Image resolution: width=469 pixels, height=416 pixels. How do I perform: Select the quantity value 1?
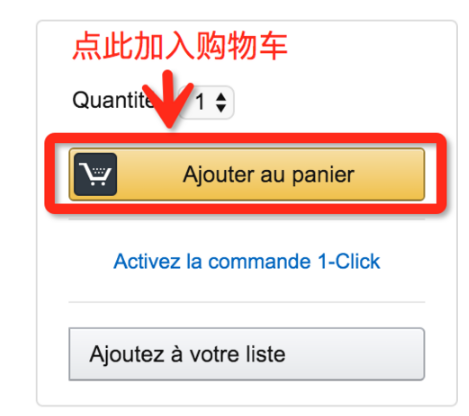point(200,102)
